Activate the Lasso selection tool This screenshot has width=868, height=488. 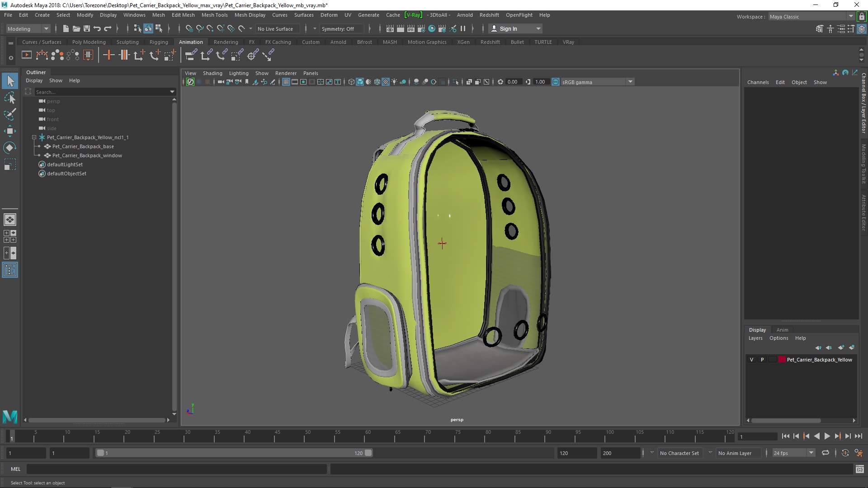(10, 98)
